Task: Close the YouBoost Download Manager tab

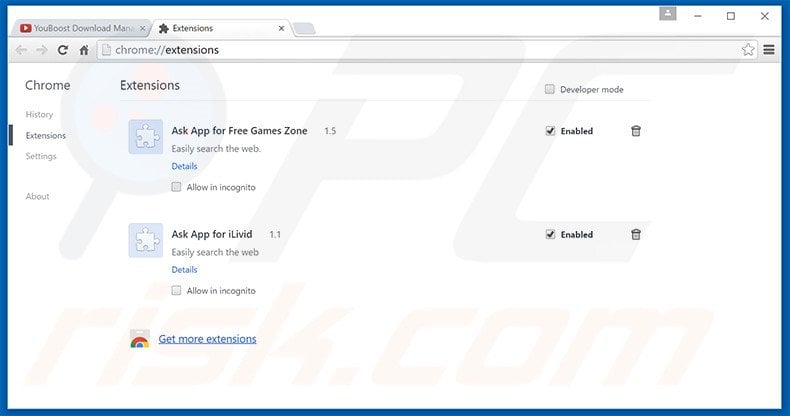Action: pos(142,29)
